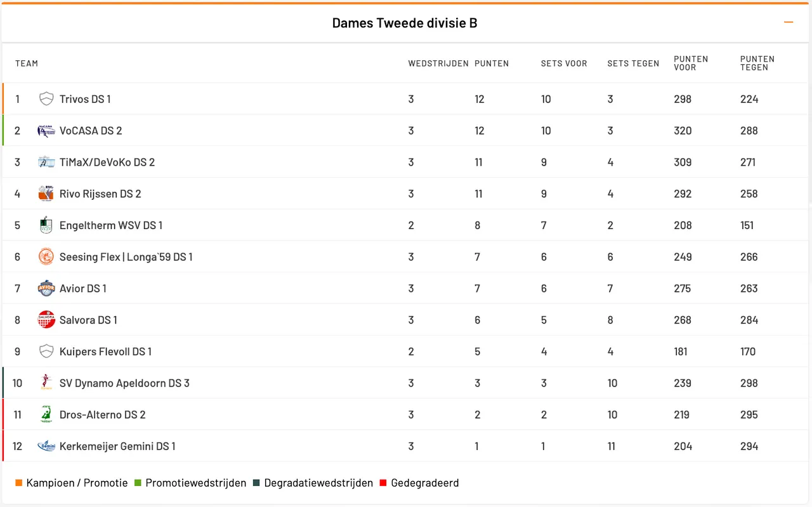The image size is (812, 507).
Task: Click the Dames Tweede divisie B title
Action: point(405,23)
